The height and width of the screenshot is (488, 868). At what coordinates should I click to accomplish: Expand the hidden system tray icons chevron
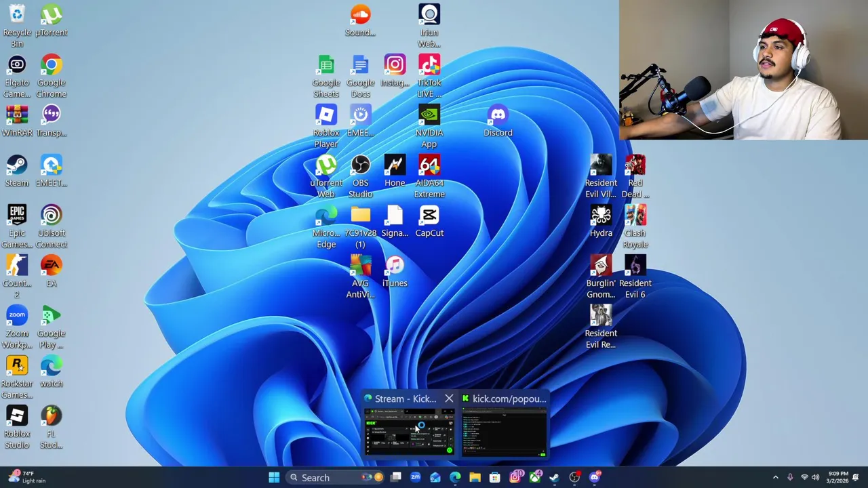pos(776,477)
